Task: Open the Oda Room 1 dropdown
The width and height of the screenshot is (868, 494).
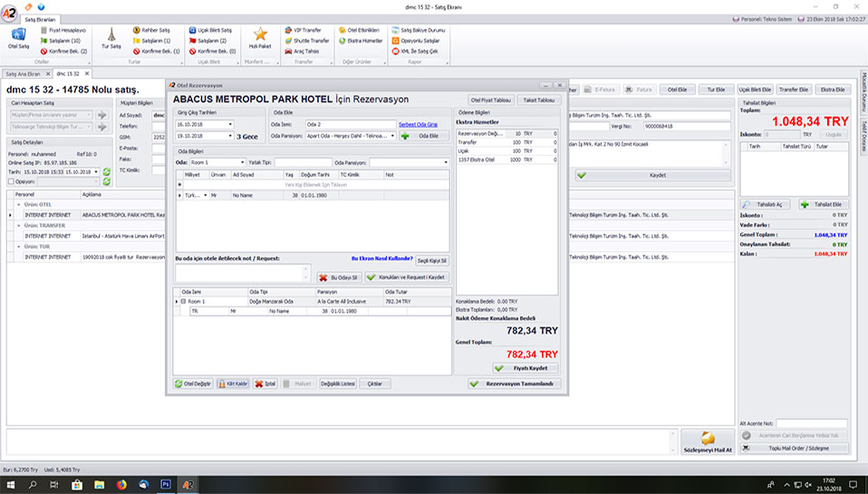Action: point(242,162)
